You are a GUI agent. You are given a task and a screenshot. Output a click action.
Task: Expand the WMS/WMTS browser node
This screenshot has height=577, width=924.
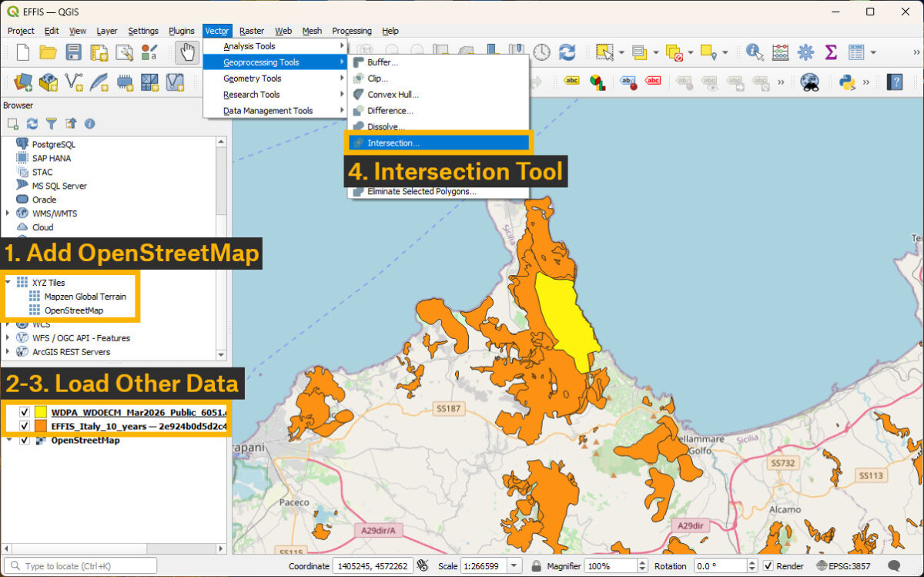8,213
